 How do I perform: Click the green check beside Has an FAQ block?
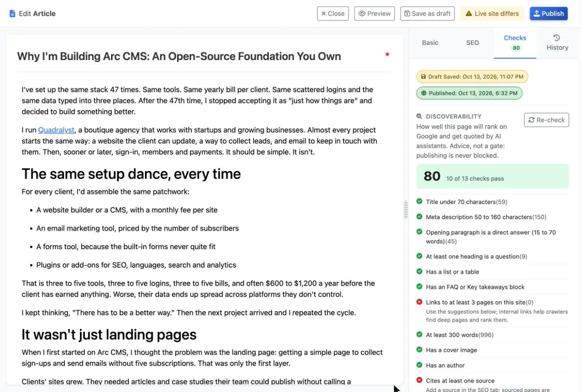(x=419, y=287)
